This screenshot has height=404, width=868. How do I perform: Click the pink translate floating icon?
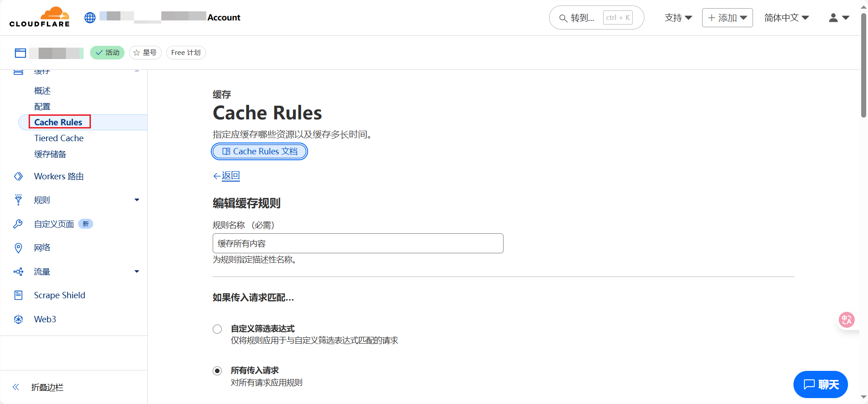[x=847, y=320]
